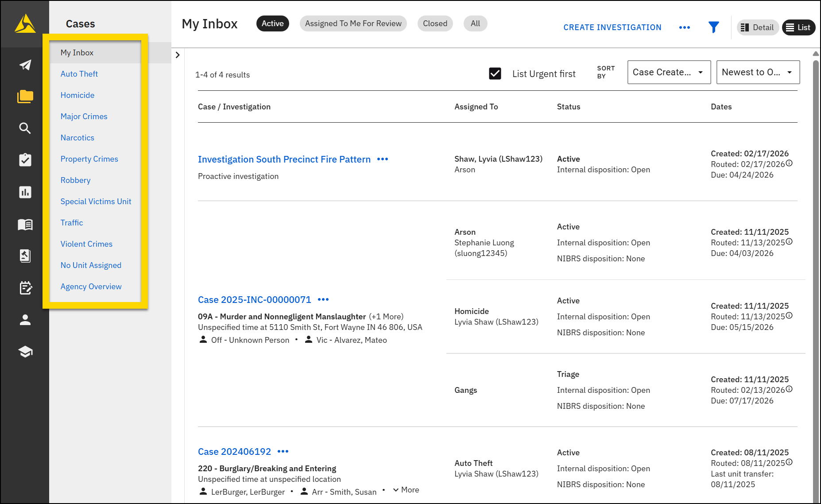Switch to Detail view
Viewport: 821px width, 504px height.
[757, 27]
